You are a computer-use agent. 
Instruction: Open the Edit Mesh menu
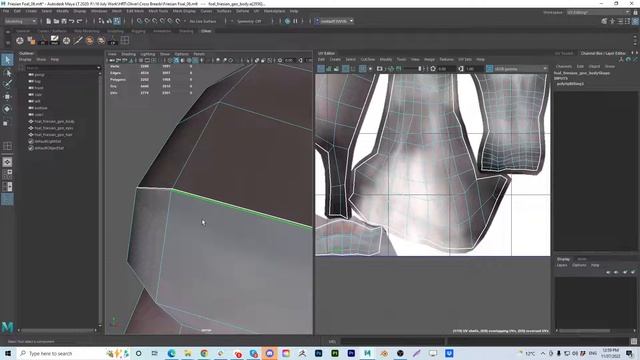[135, 11]
